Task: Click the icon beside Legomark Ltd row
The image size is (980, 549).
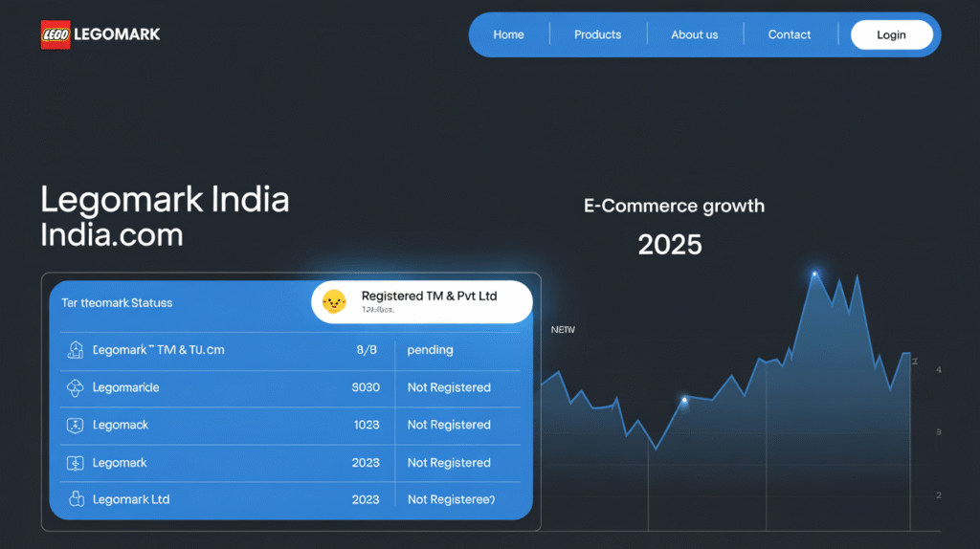Action: (x=77, y=499)
